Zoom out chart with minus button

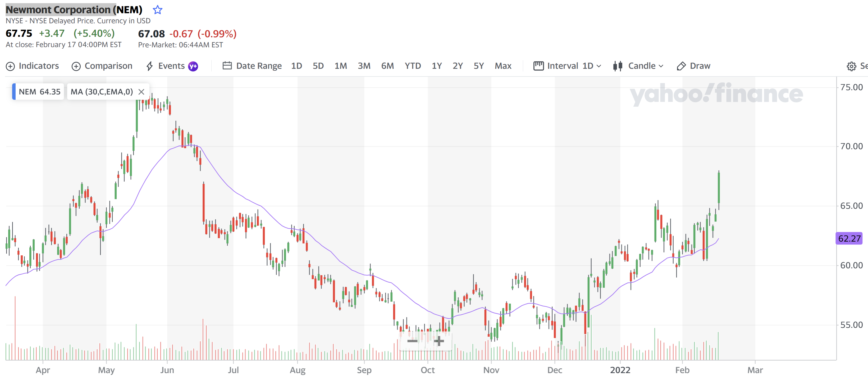[412, 341]
